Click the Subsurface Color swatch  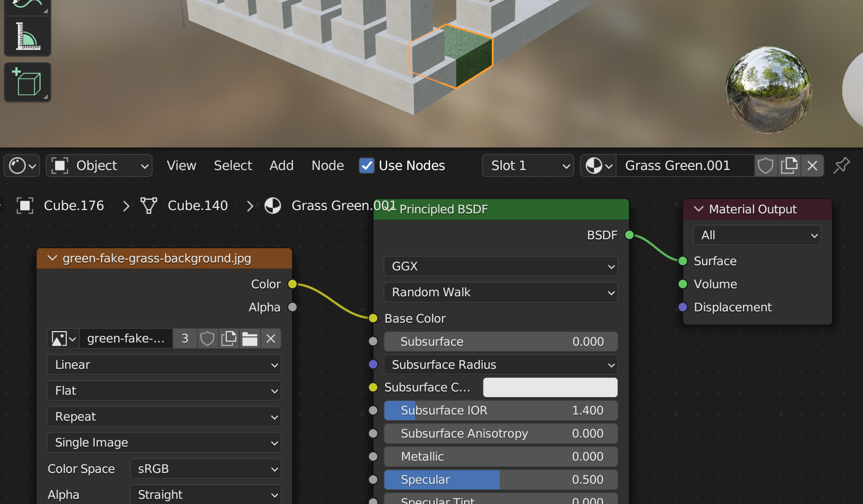[550, 387]
